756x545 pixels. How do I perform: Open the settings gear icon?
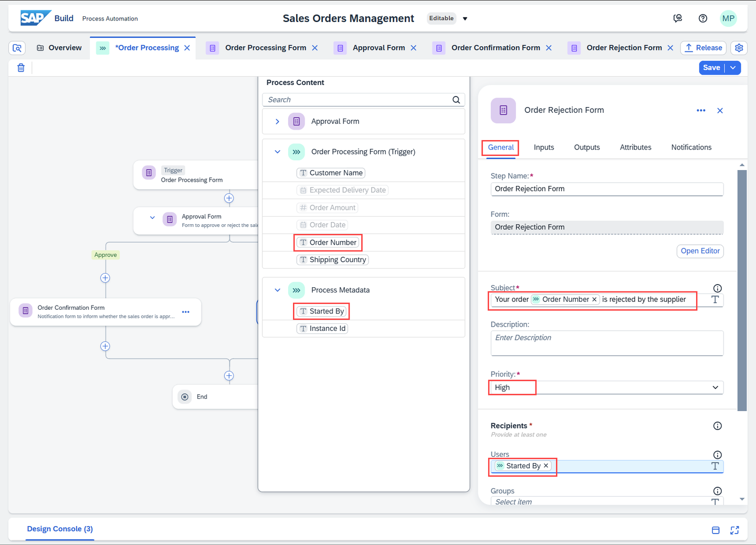739,48
